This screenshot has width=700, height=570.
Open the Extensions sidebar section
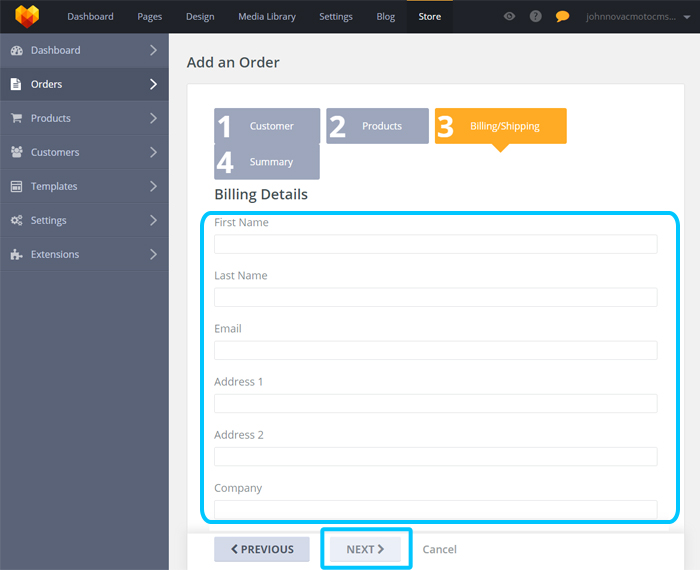click(x=84, y=254)
